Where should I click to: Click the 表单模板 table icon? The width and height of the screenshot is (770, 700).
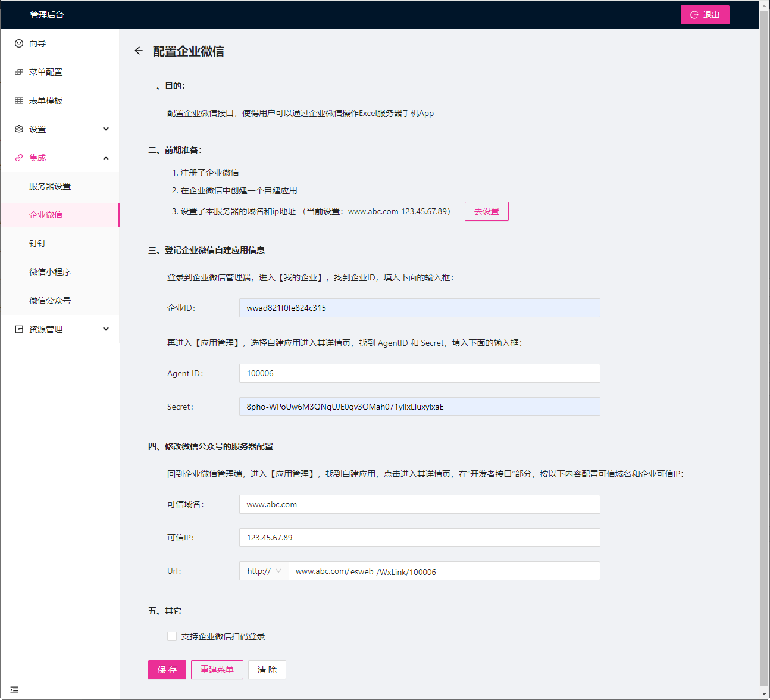(x=19, y=101)
